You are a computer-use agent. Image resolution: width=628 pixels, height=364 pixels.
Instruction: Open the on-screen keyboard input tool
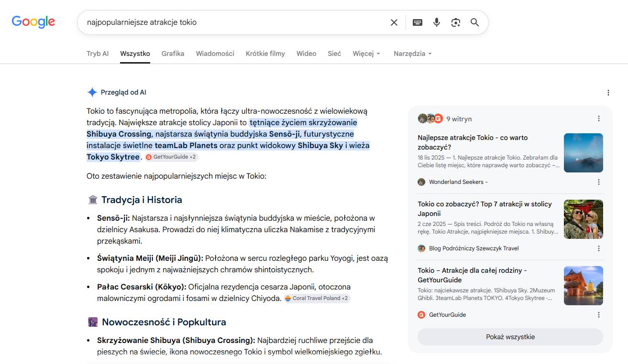click(418, 22)
